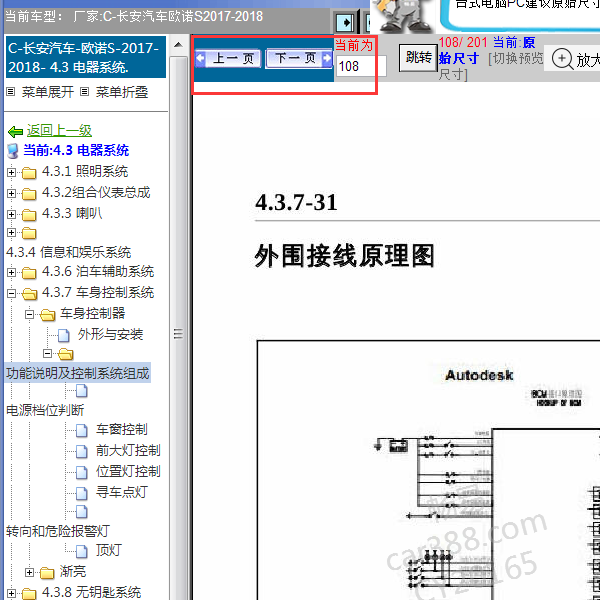This screenshot has width=600, height=600.
Task: Click page icon of 车窗控制
Action: point(82,430)
